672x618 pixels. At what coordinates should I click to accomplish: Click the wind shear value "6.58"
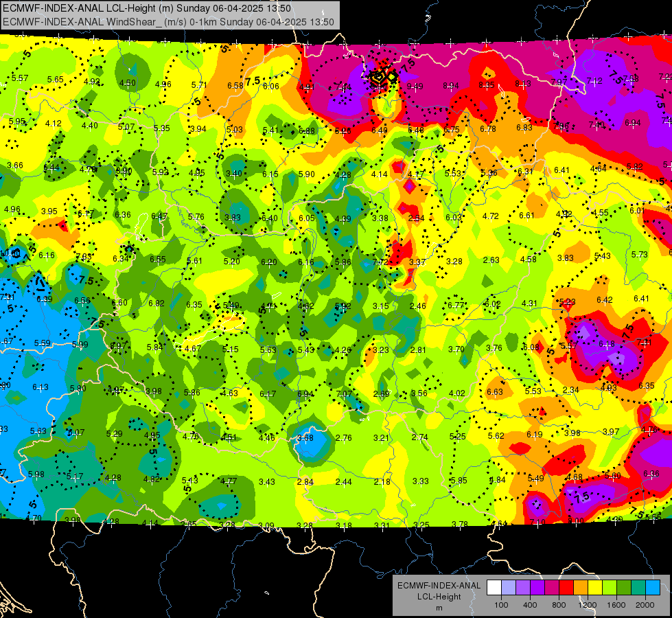pyautogui.click(x=235, y=85)
